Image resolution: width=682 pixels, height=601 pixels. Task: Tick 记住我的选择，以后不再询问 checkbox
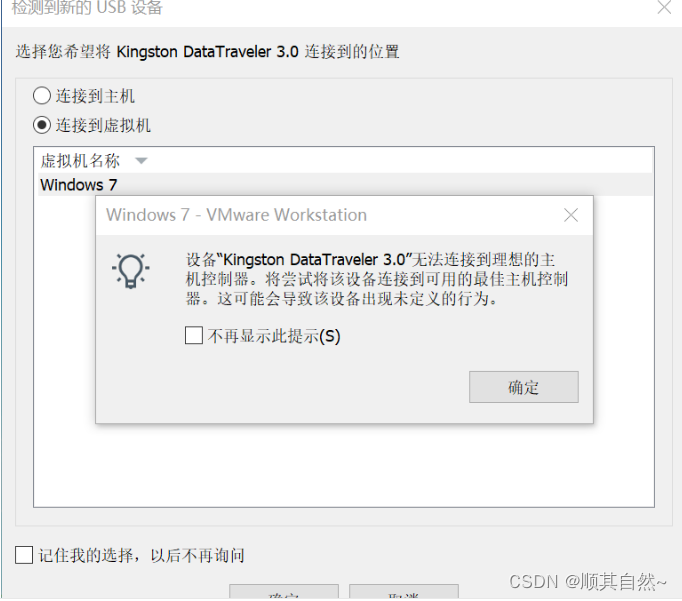point(24,555)
